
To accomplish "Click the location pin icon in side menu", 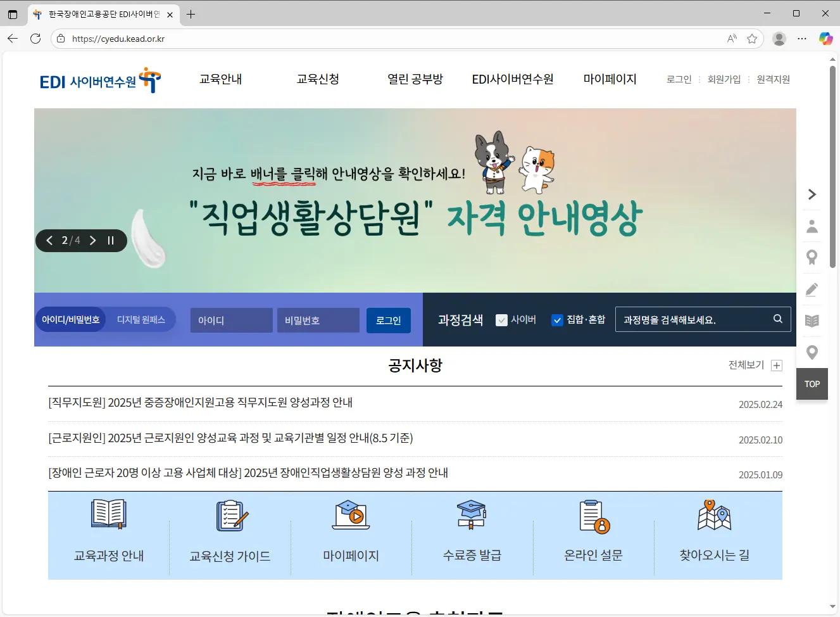I will pyautogui.click(x=812, y=352).
